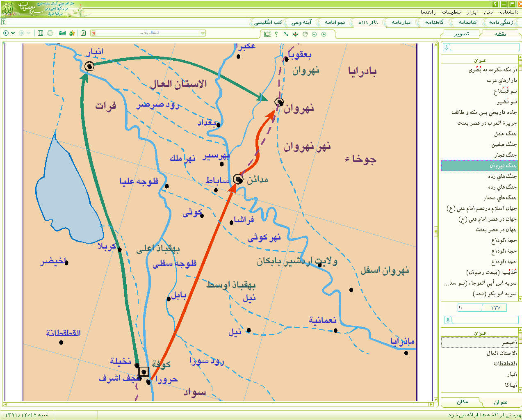
Task: Click the back navigation arrow icon
Action: 6,33
